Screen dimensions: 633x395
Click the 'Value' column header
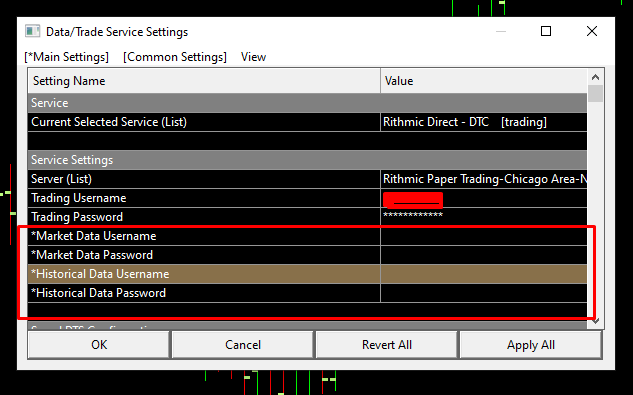point(484,81)
